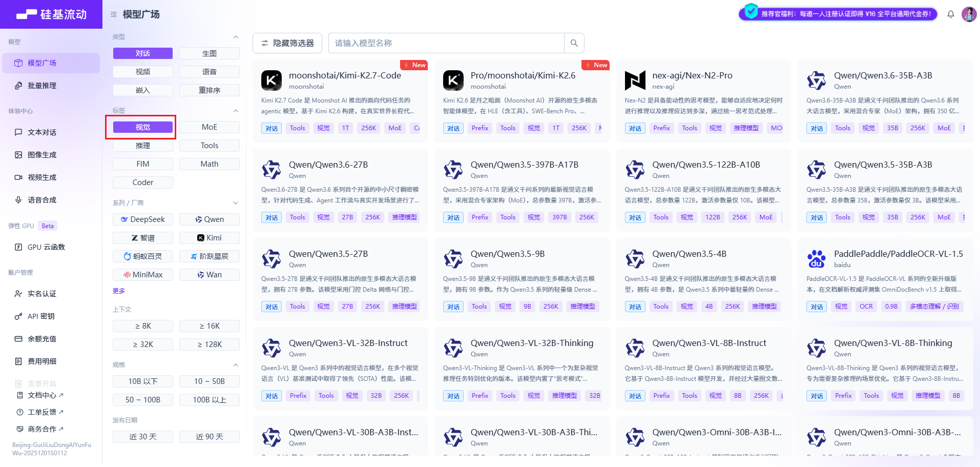The height and width of the screenshot is (467, 980).
Task: Click the Qwen logo on Qwen3-VL-30B-A3B-Thi... card
Action: 453,437
